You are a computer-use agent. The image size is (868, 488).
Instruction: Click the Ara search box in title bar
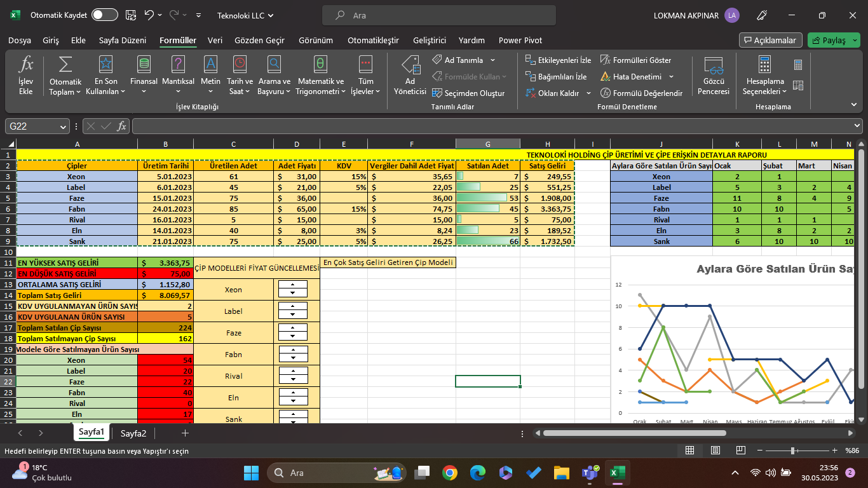click(439, 15)
